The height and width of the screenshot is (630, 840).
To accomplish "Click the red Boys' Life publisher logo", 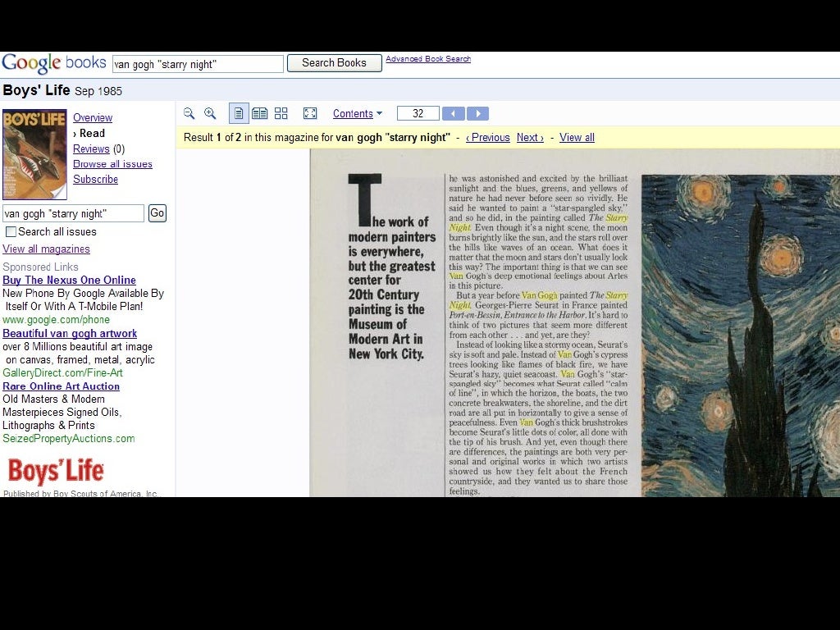I will pyautogui.click(x=56, y=471).
